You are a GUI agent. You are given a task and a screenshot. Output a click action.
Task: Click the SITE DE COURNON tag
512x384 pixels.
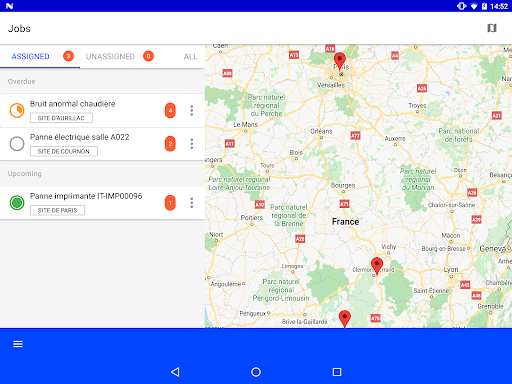coord(64,151)
